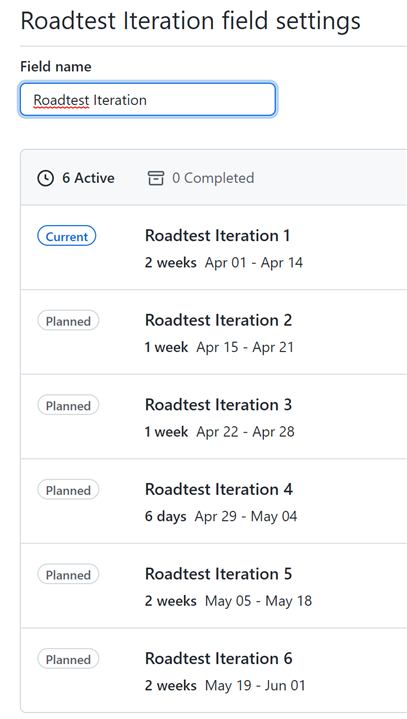Select the Current badge on Iteration 1

point(66,236)
